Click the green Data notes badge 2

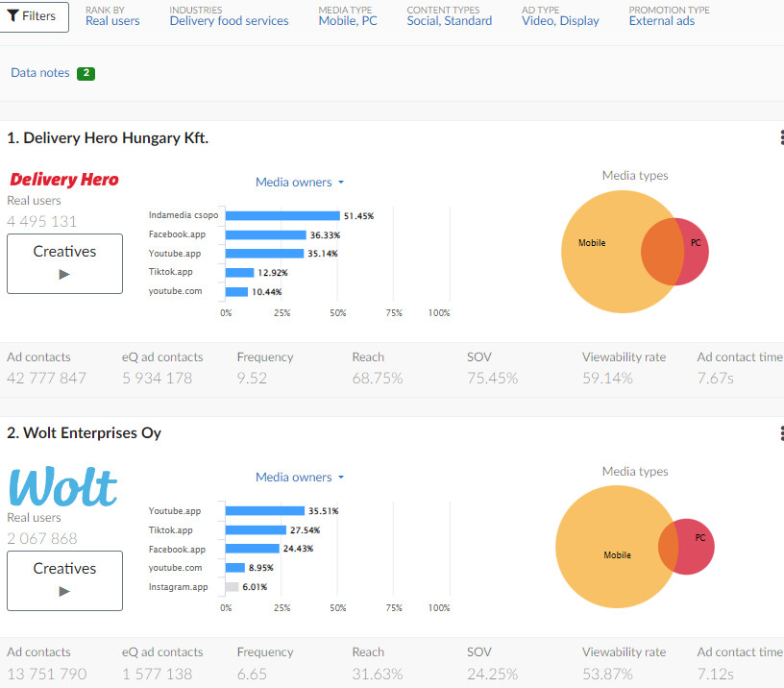[86, 73]
